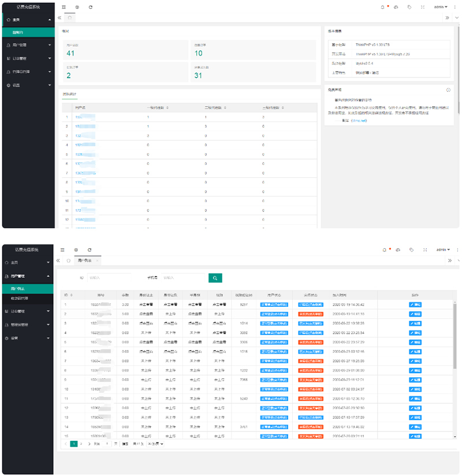
Task: Click the double-chevron to scroll tabs left
Action: point(58,18)
